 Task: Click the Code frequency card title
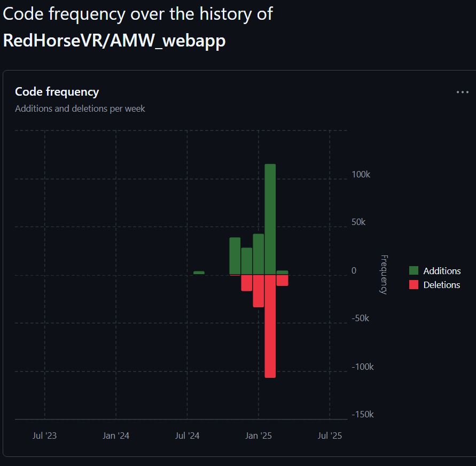pyautogui.click(x=57, y=92)
